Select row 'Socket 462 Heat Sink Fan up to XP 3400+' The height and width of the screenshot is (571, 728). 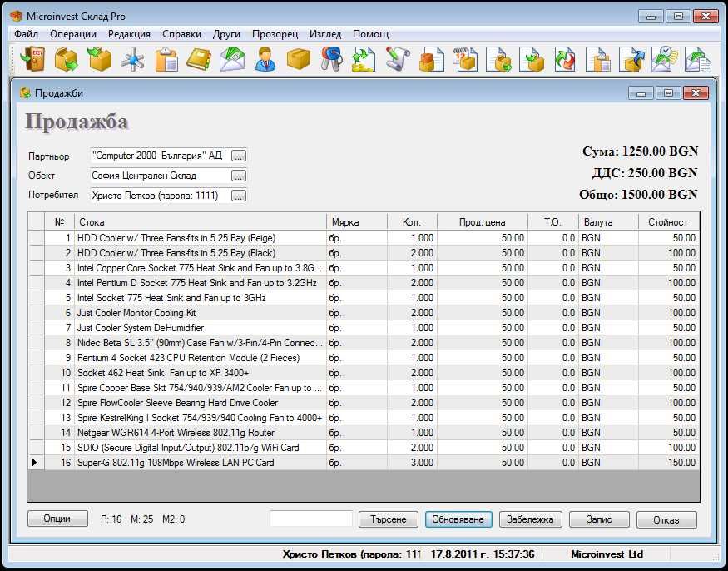[364, 373]
